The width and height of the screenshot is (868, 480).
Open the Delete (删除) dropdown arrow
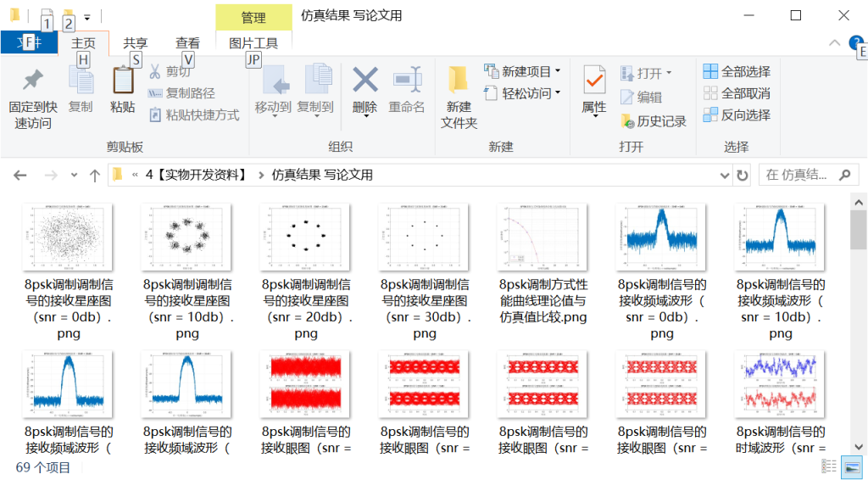point(365,116)
